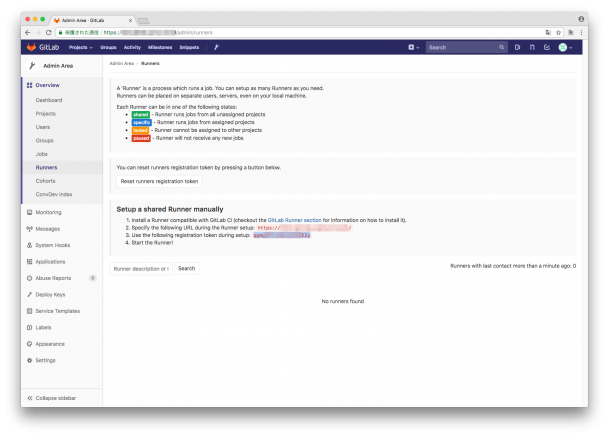Click the Settings gear icon in sidebar
The height and width of the screenshot is (437, 609).
click(x=30, y=360)
